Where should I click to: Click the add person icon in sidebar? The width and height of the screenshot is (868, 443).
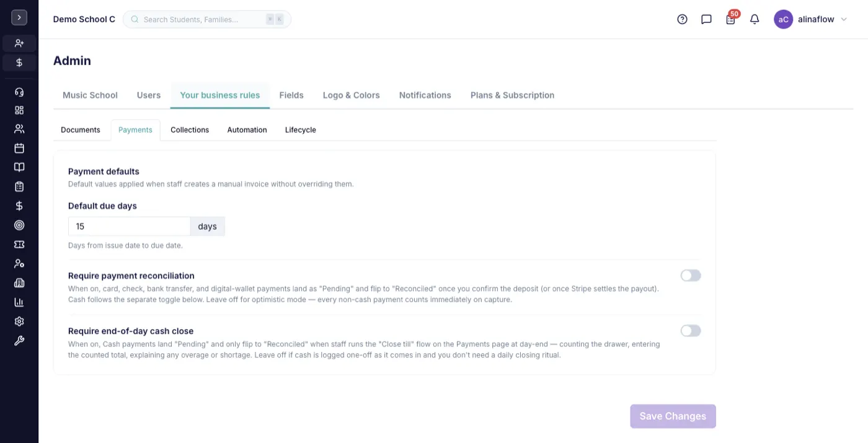pos(19,43)
